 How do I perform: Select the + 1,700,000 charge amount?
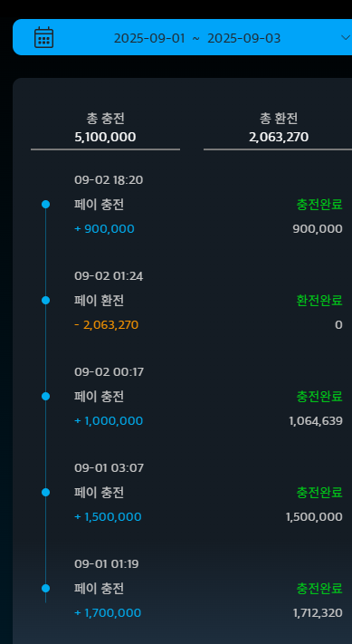(x=108, y=613)
